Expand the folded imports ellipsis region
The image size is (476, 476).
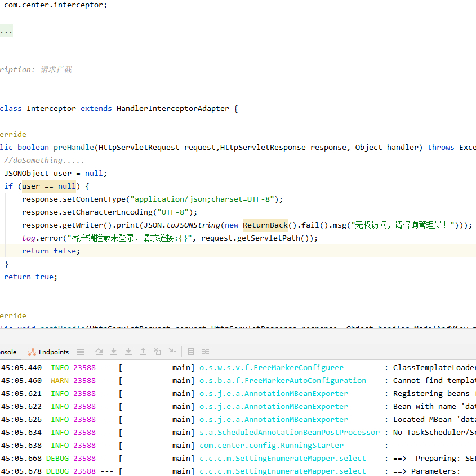click(6, 30)
